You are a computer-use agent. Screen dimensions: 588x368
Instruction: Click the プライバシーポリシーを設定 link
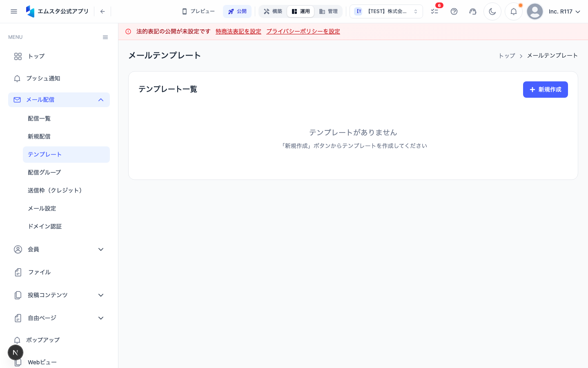[303, 31]
